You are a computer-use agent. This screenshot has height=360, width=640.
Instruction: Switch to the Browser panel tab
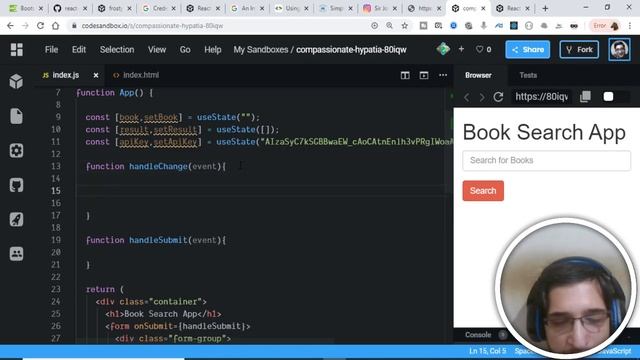point(478,75)
